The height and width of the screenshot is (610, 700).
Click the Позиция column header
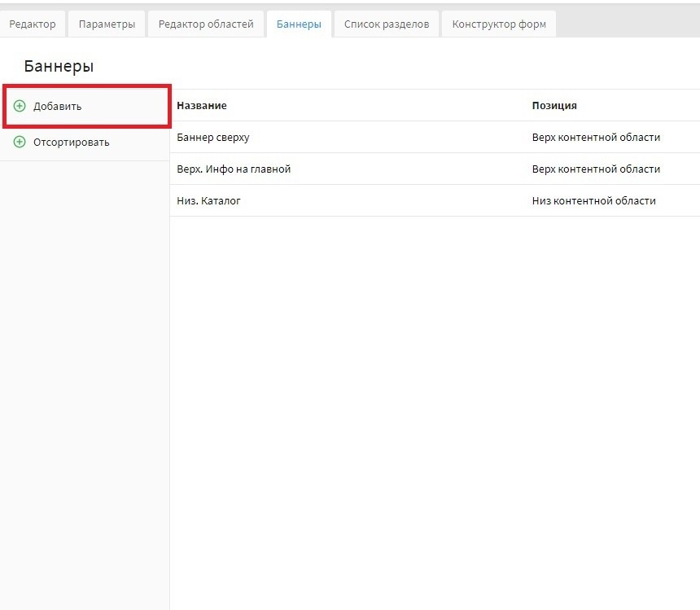point(554,106)
